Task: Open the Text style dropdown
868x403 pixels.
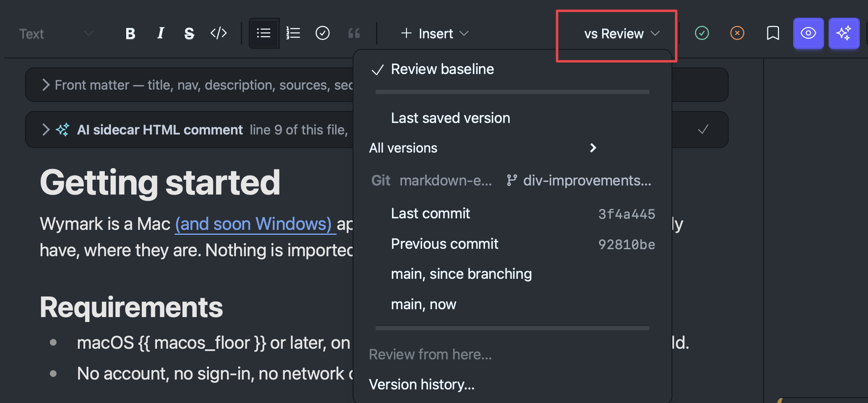Action: pyautogui.click(x=56, y=34)
